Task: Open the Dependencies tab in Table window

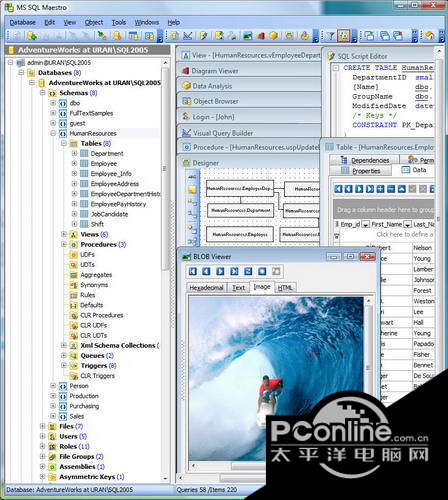Action: pyautogui.click(x=364, y=160)
